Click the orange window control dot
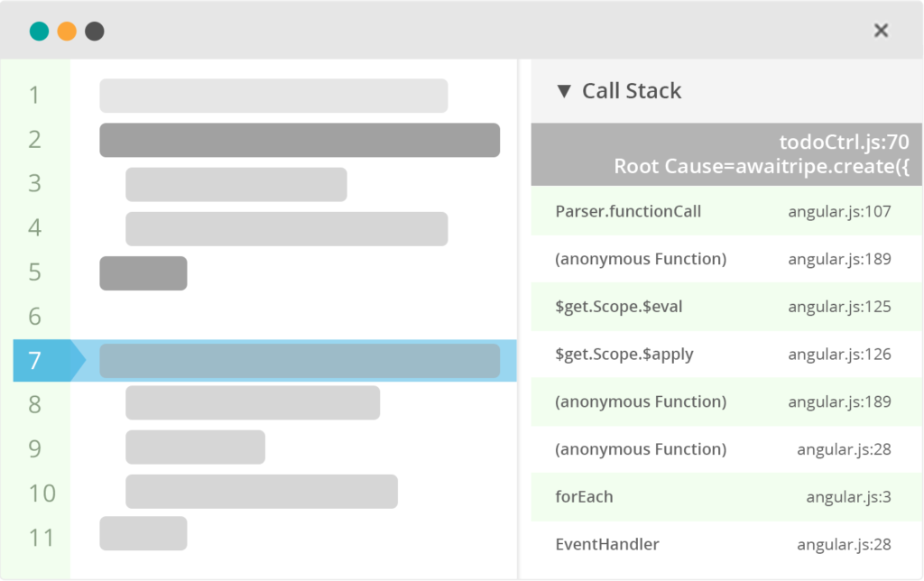 pyautogui.click(x=67, y=32)
